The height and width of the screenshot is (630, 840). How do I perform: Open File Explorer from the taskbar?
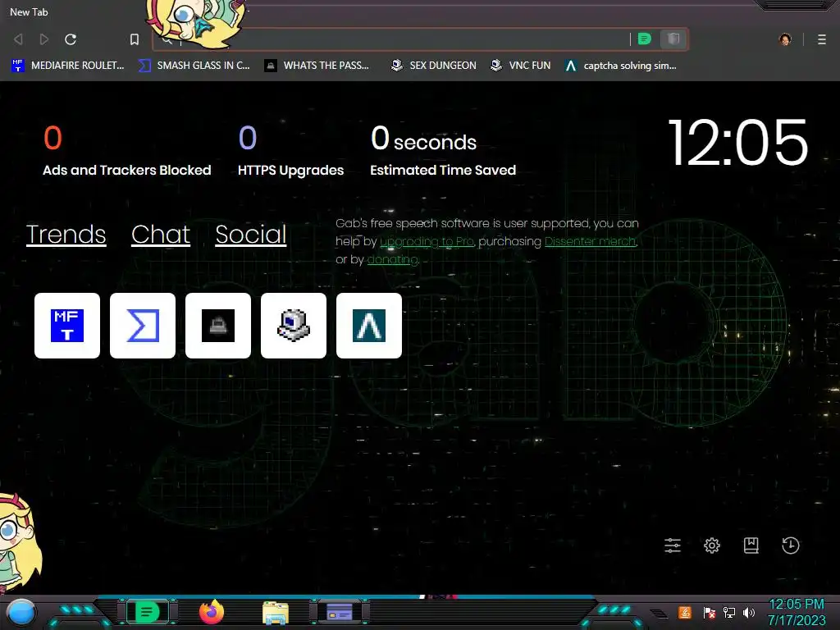point(276,612)
